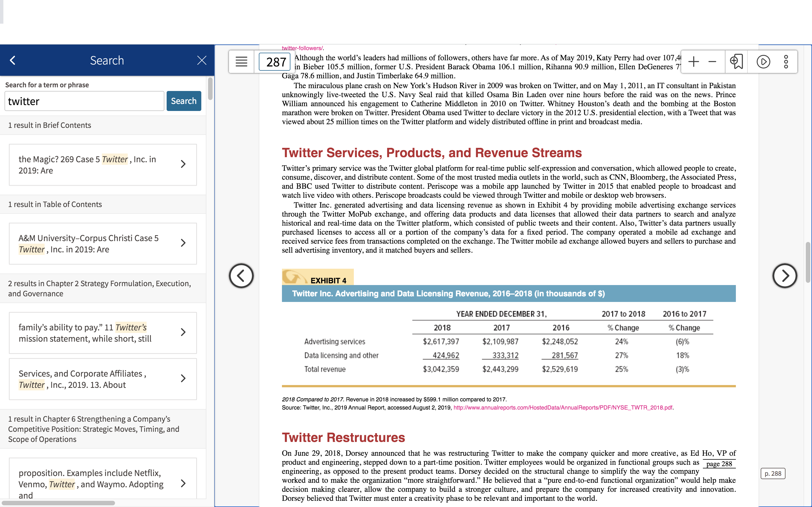The image size is (812, 507).
Task: Zoom out with the minus icon
Action: click(712, 62)
